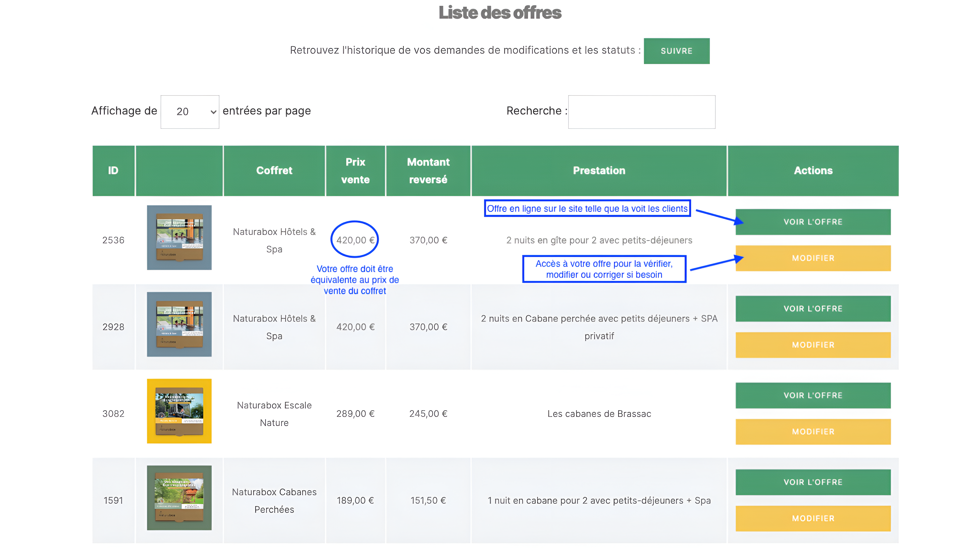Click Naturabox Escale Nature coffret name
This screenshot has height=551, width=980.
[274, 414]
